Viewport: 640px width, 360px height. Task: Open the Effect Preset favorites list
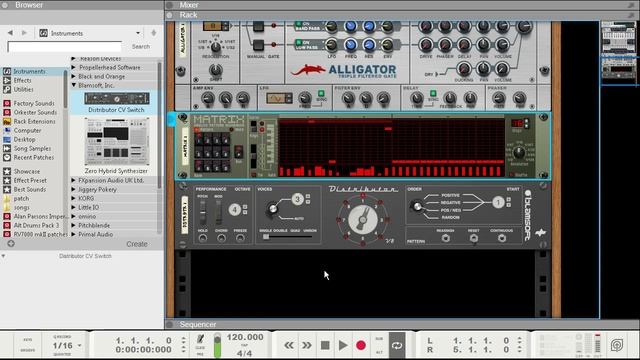(30, 180)
